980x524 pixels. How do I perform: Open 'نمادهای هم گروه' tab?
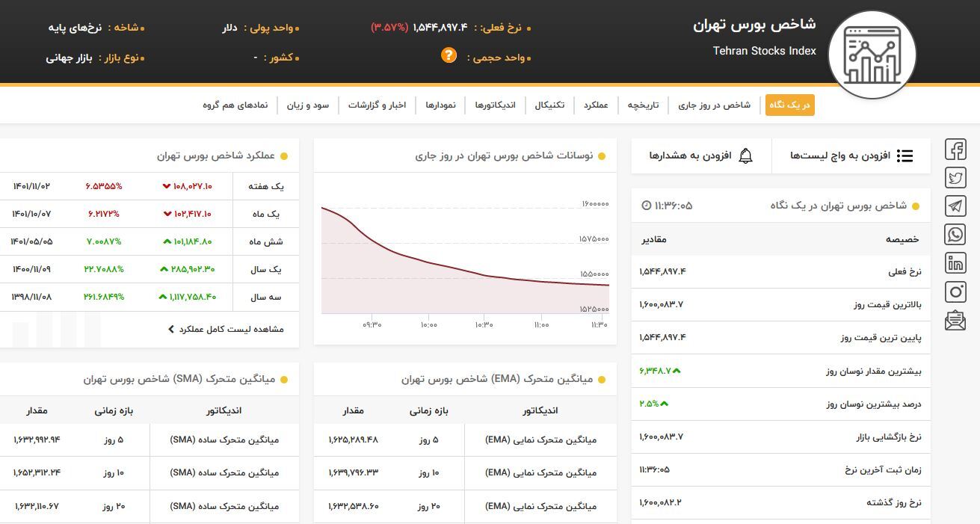235,105
